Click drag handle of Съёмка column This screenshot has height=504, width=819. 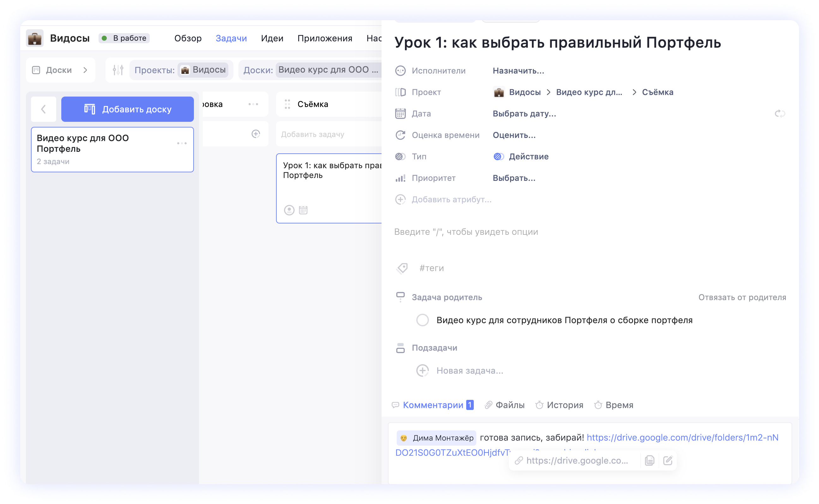[287, 104]
